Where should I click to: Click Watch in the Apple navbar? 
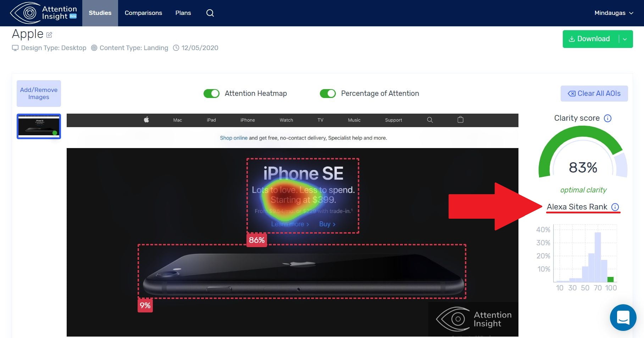[x=286, y=120]
